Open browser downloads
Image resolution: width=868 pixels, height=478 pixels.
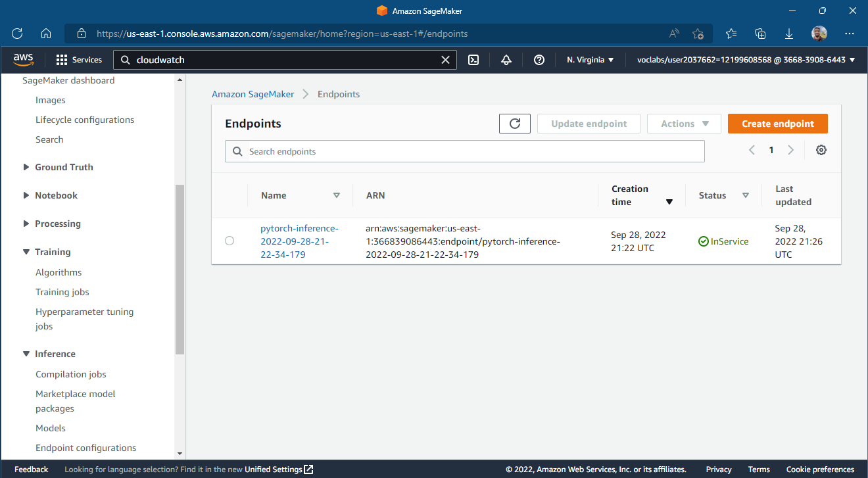[x=789, y=33]
